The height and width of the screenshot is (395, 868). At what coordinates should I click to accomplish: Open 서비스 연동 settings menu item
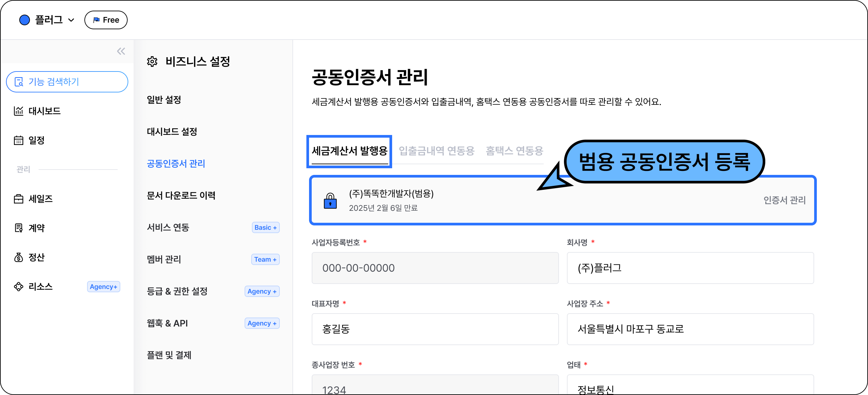[x=168, y=227]
